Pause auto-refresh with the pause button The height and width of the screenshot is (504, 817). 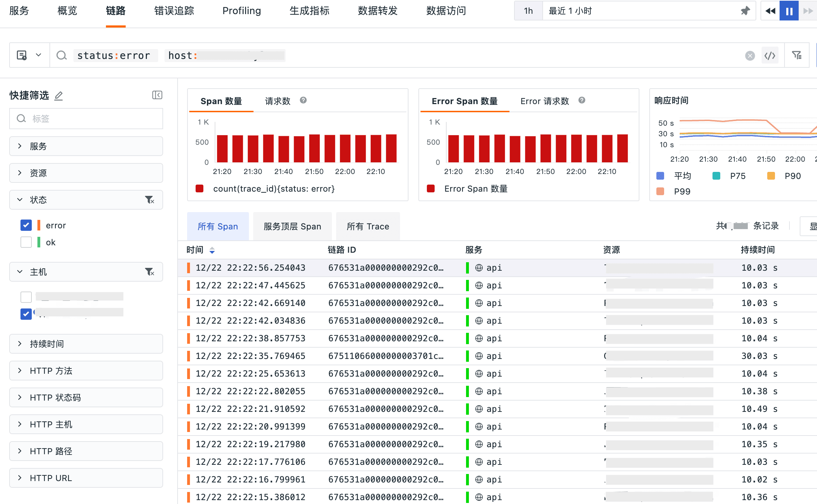[789, 11]
